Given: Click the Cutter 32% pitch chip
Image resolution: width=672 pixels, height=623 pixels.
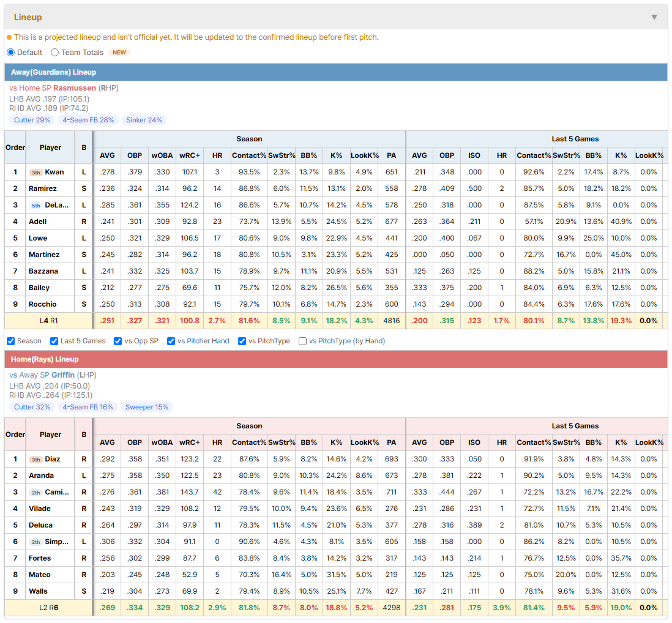Looking at the screenshot, I should click(32, 407).
